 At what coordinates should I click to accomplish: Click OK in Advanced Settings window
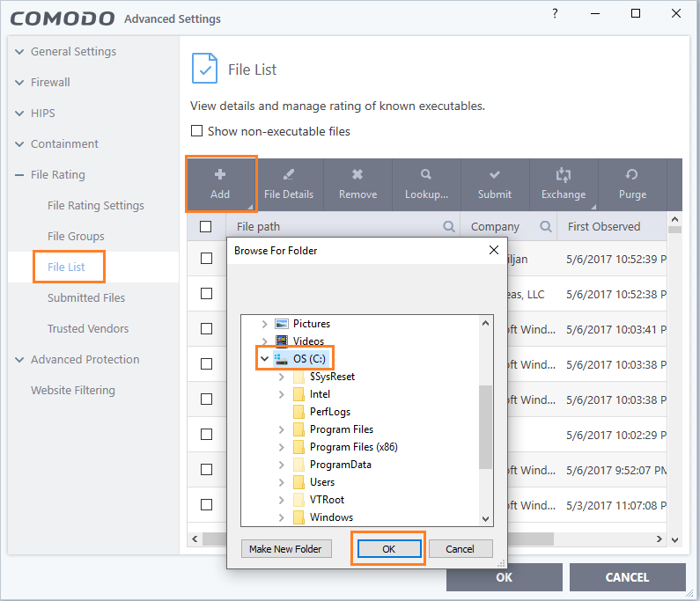(x=504, y=577)
